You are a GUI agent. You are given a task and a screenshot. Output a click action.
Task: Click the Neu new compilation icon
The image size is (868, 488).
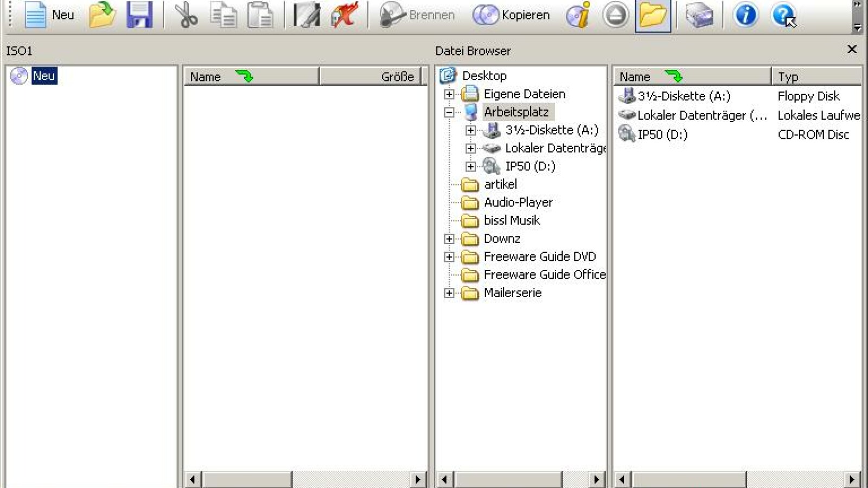coord(36,15)
